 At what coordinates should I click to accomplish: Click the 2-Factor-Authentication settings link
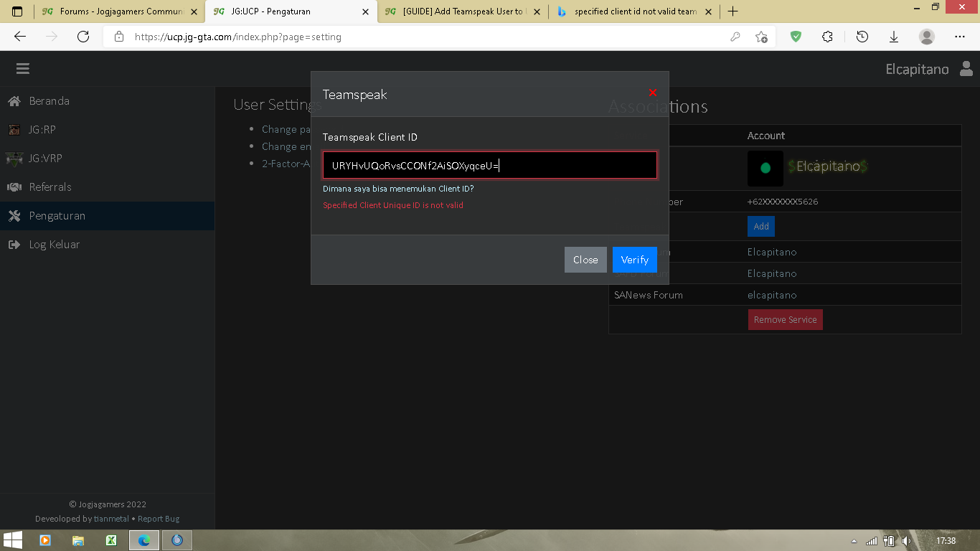click(286, 164)
